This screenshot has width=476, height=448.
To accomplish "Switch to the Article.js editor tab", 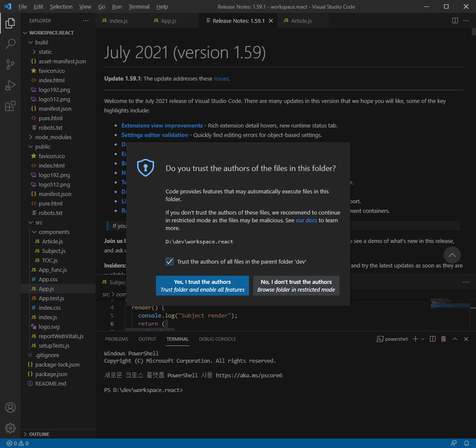I will click(303, 21).
